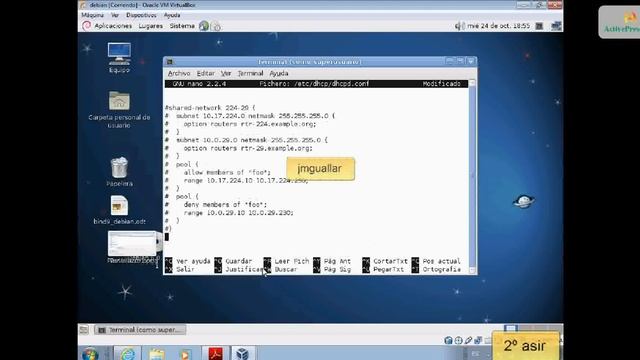Select the screenshot image thumbnail on desktop
The height and width of the screenshot is (360, 640).
[132, 244]
